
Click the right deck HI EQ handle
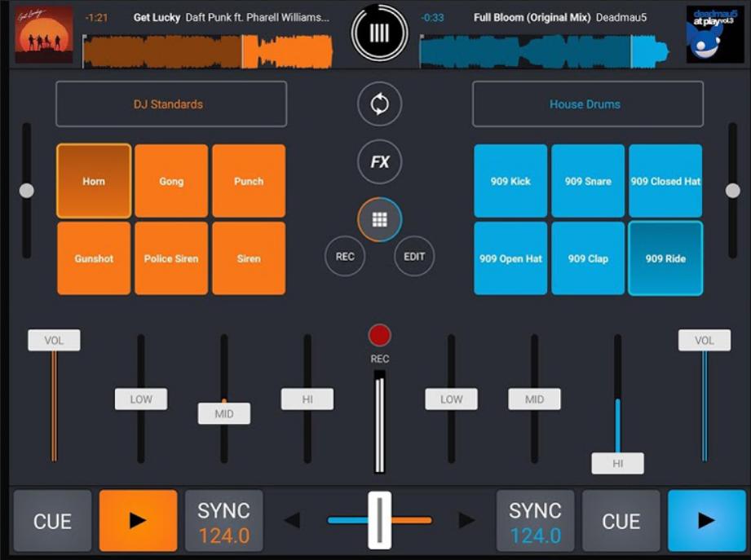(618, 463)
